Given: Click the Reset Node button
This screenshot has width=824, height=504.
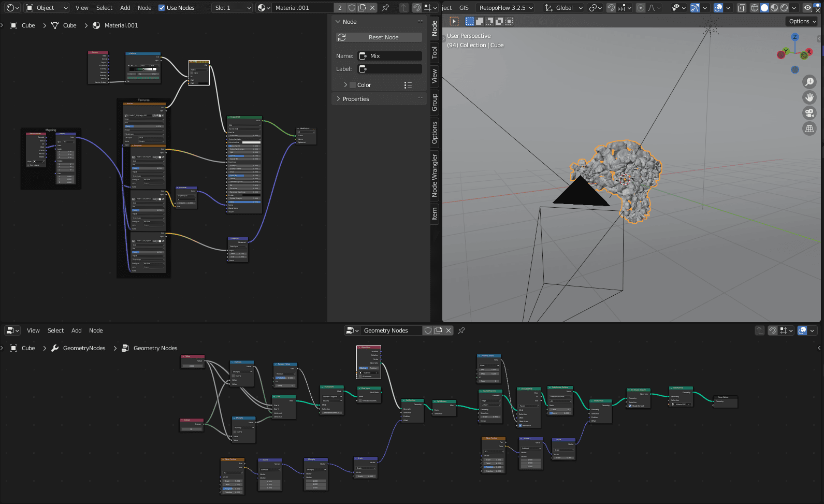Looking at the screenshot, I should 379,37.
